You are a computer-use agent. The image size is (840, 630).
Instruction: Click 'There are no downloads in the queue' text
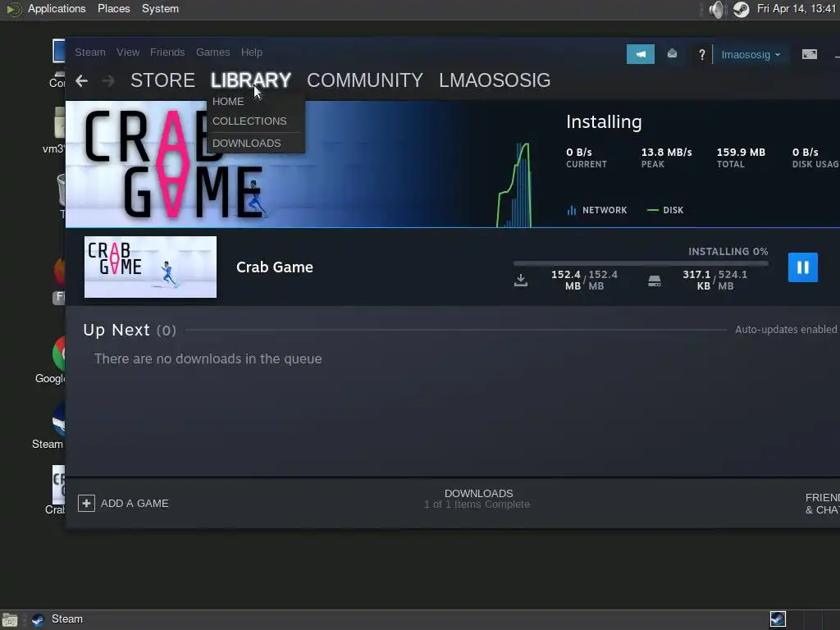[x=208, y=358]
